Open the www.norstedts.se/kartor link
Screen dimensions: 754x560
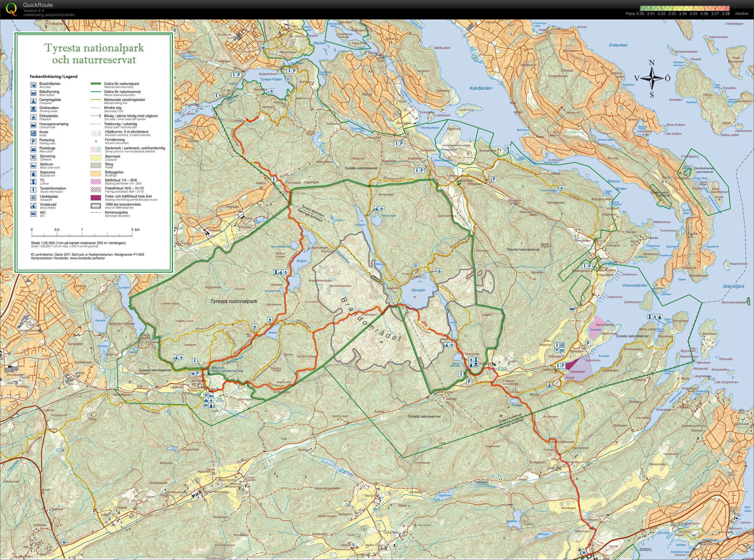(87, 258)
